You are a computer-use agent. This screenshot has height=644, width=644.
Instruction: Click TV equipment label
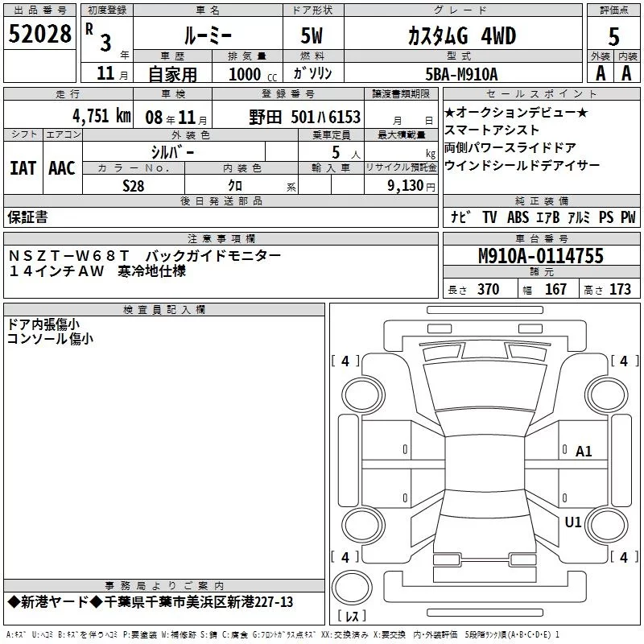click(x=489, y=217)
